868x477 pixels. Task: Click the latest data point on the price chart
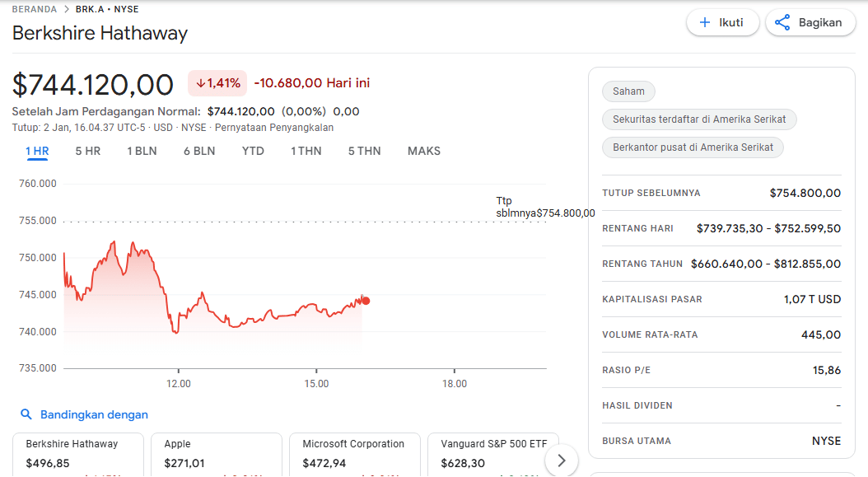click(365, 301)
